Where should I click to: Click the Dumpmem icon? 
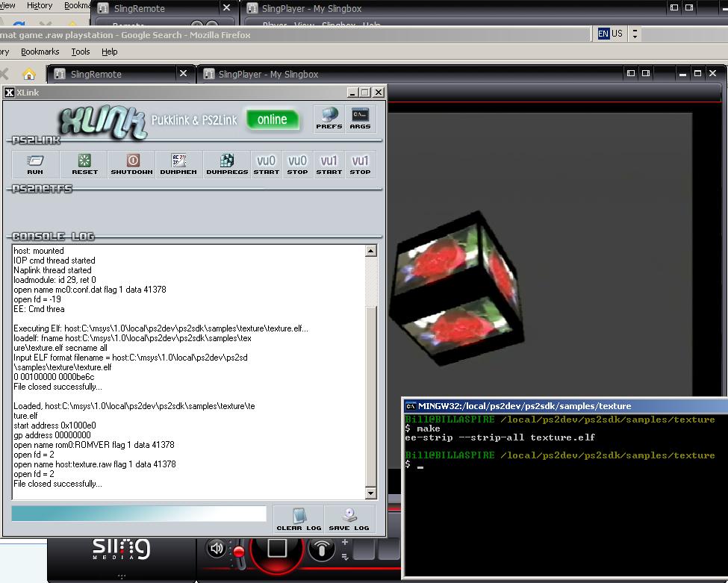(x=178, y=163)
